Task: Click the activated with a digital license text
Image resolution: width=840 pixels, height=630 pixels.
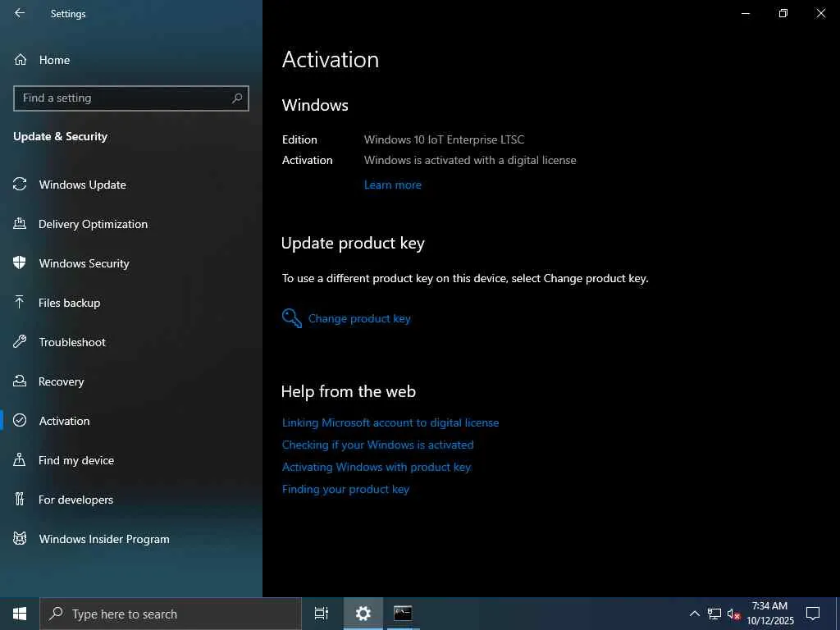Action: point(470,160)
